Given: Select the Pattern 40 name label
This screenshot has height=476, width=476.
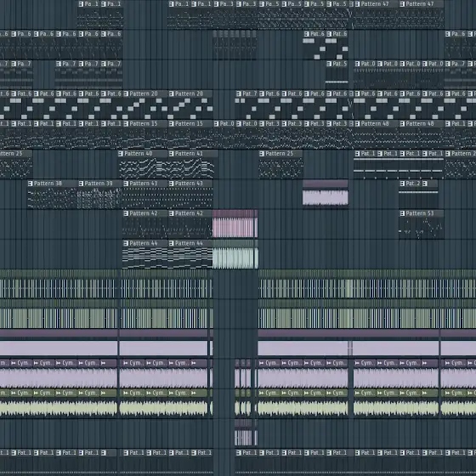Looking at the screenshot, I should (138, 154).
